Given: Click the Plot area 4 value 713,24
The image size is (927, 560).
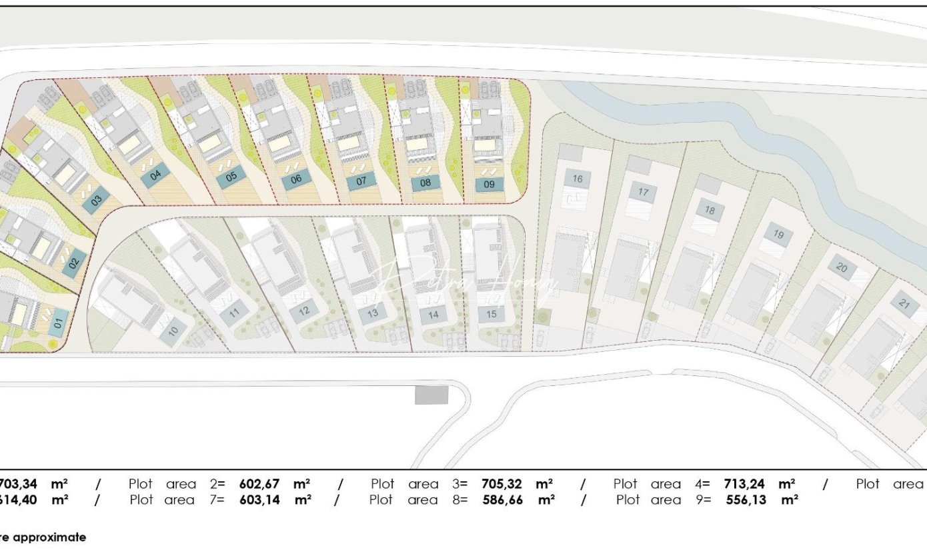Looking at the screenshot, I should click(x=743, y=484).
